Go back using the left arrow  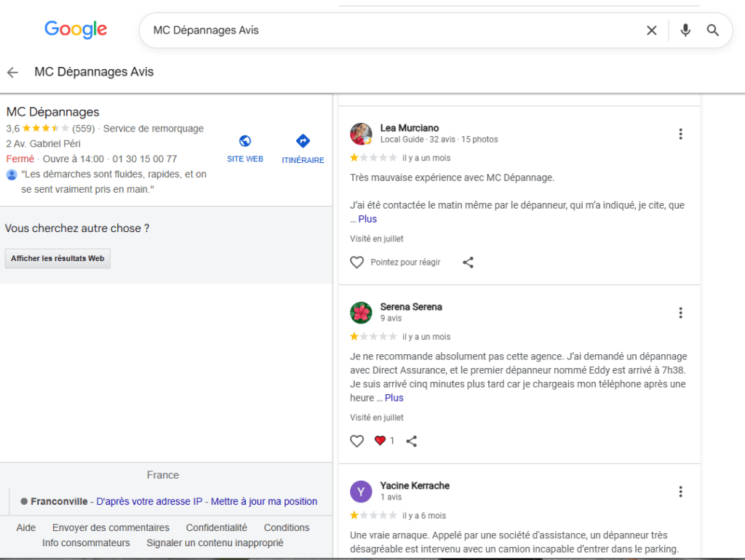click(13, 72)
